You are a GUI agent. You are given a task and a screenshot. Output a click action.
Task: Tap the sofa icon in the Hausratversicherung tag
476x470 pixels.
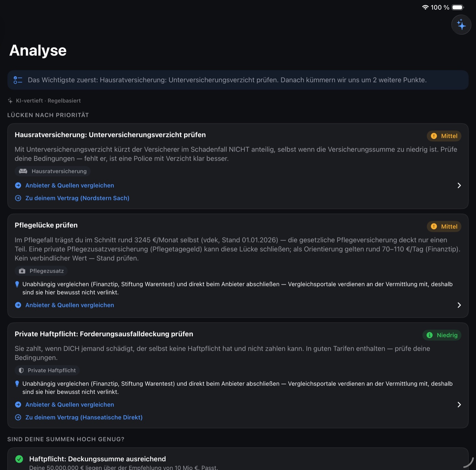23,171
